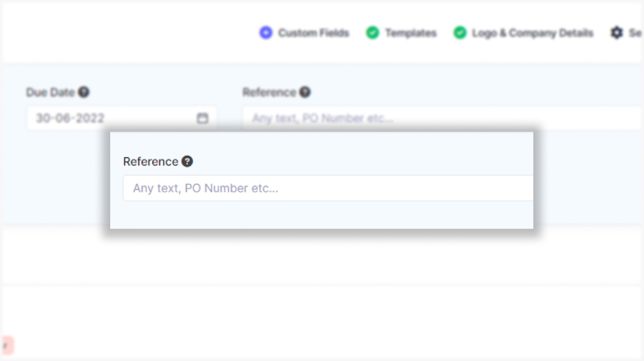
Task: Click the checkmark beside Logo & Company Details
Action: pos(460,32)
